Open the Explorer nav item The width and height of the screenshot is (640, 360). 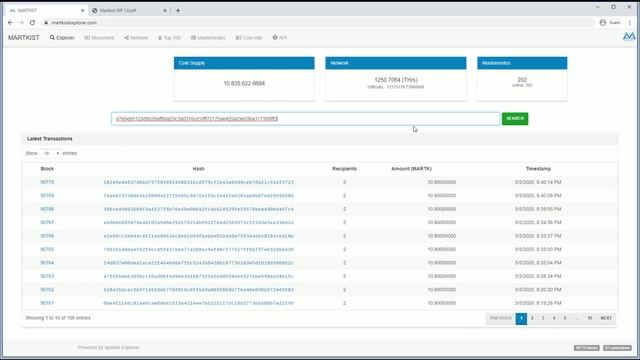click(62, 38)
